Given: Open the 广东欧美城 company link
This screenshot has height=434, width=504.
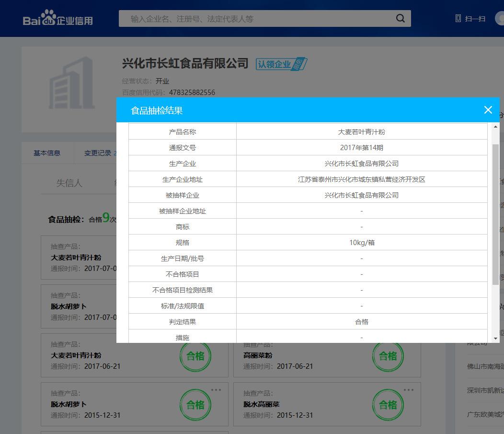Looking at the screenshot, I should click(485, 414).
